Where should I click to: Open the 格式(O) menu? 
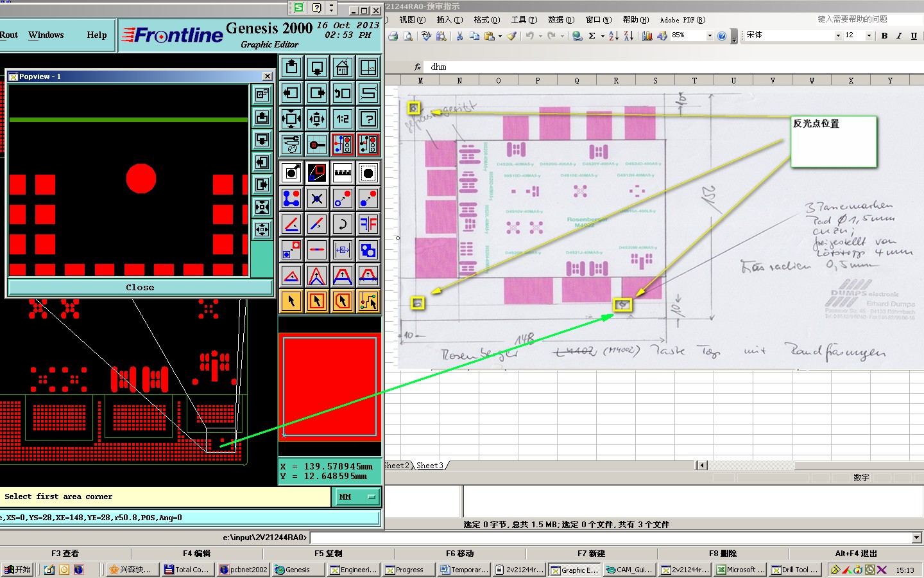point(486,20)
